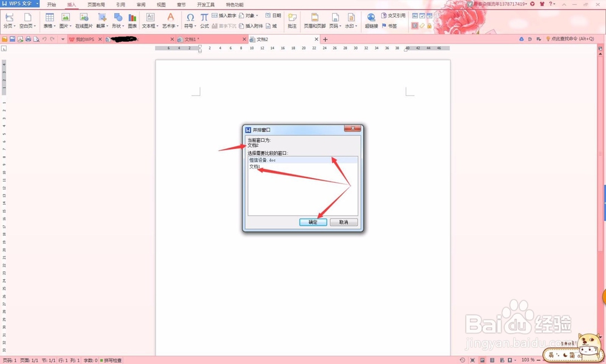The image size is (606, 364).
Task: Click 取消 in the 并排窗口 dialog
Action: pyautogui.click(x=344, y=222)
